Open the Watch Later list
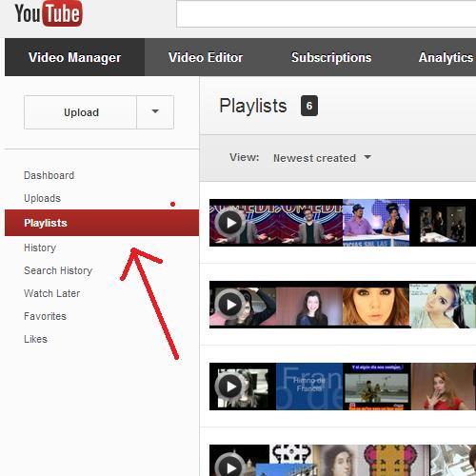 tap(51, 293)
